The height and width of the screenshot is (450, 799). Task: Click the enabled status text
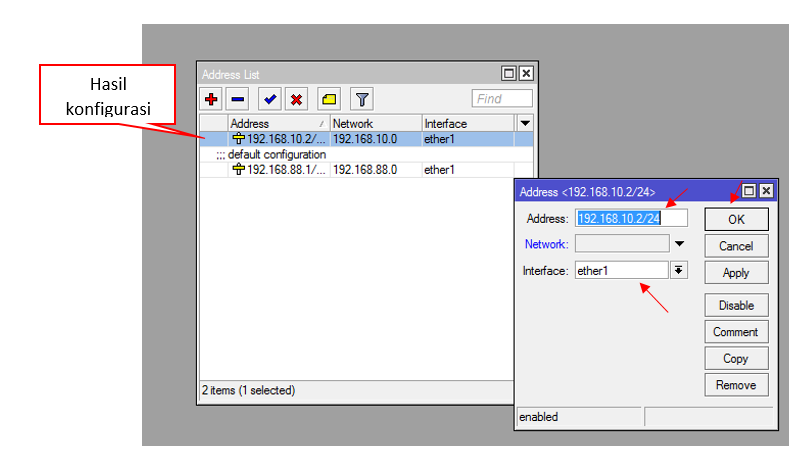[539, 417]
